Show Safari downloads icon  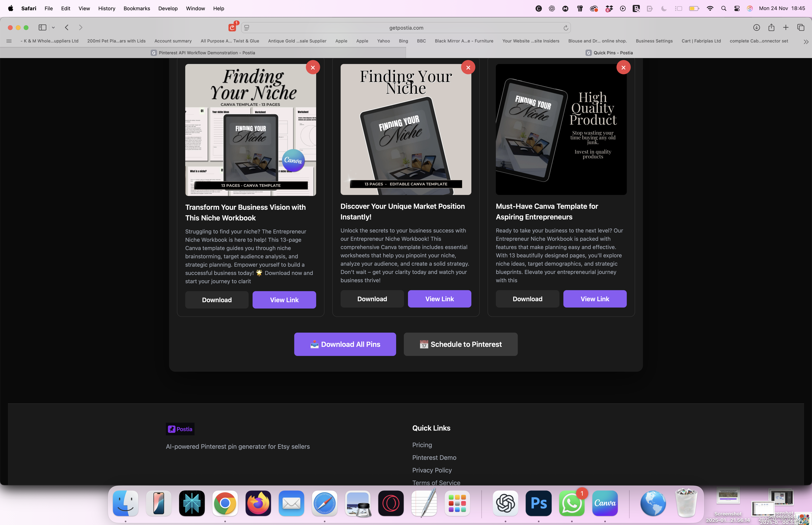[x=757, y=28]
